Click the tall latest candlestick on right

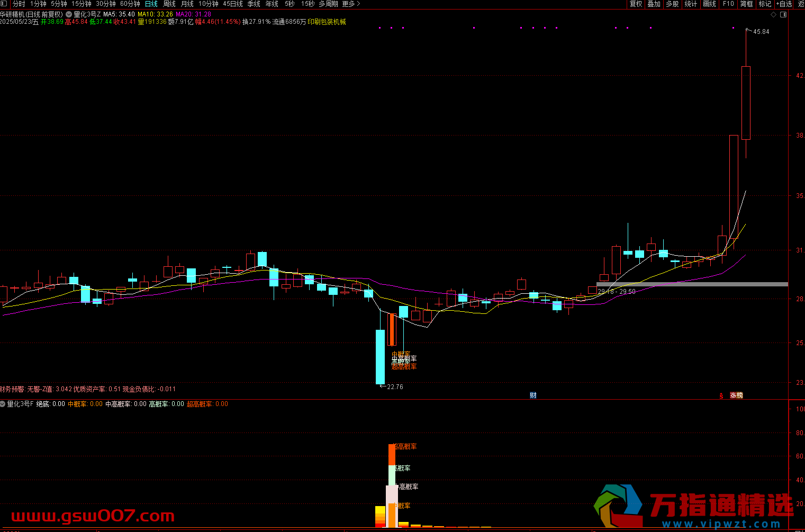(746, 103)
